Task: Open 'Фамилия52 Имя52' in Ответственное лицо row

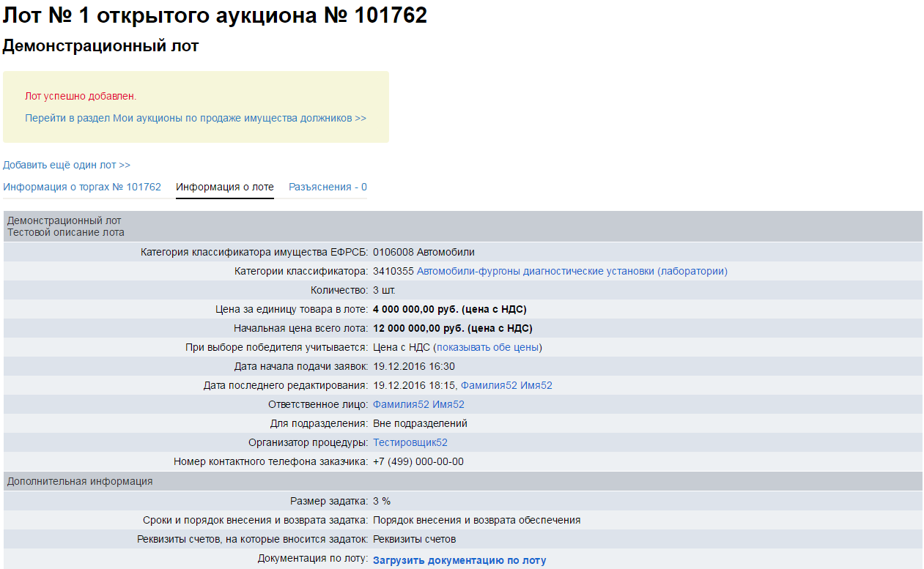Action: (418, 404)
